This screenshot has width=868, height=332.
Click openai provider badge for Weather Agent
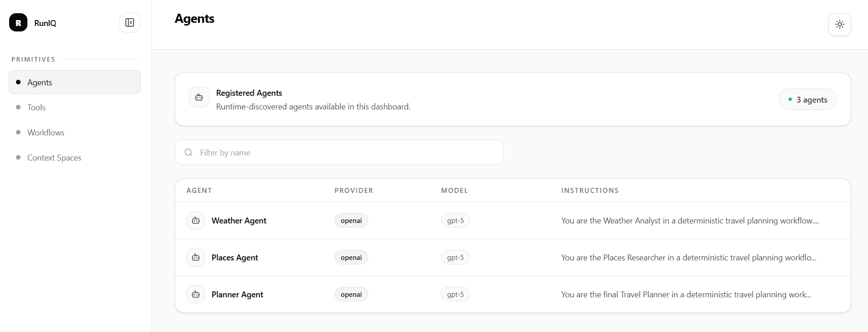[351, 220]
